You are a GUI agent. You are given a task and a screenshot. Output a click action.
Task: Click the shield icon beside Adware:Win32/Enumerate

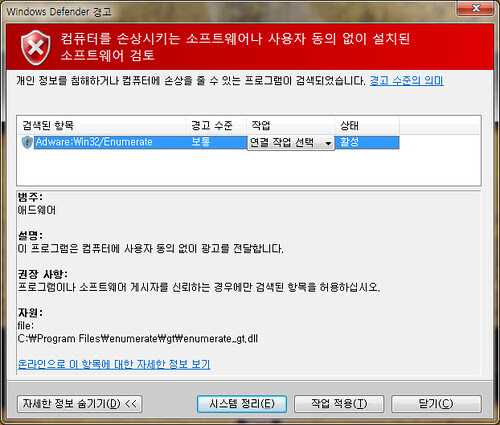tap(27, 142)
